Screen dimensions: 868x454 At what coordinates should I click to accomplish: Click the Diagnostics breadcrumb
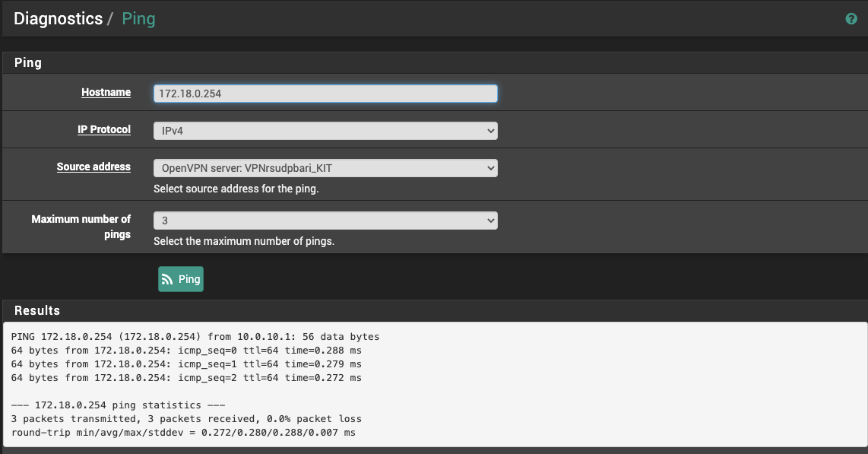tap(58, 19)
